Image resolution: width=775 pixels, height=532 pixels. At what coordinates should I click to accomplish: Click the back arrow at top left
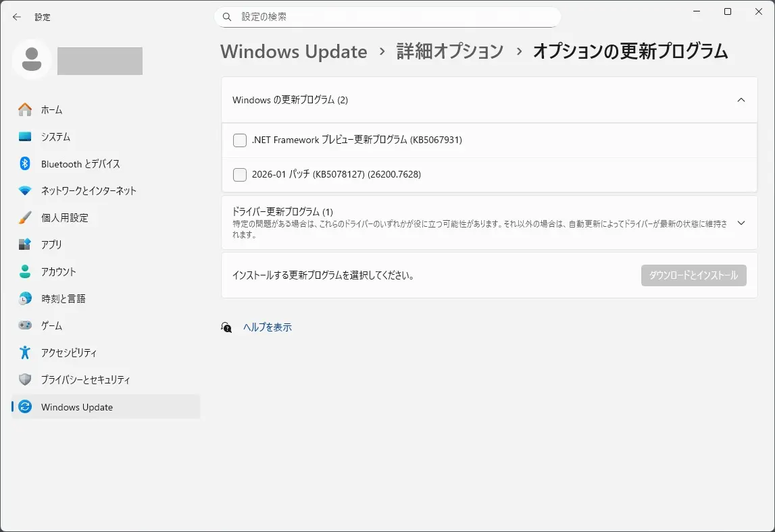click(x=16, y=17)
